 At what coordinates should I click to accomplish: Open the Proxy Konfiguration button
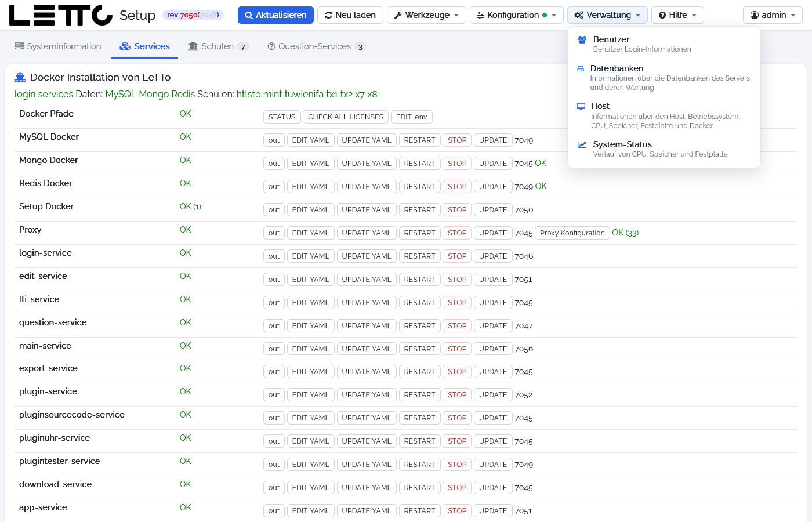[572, 233]
